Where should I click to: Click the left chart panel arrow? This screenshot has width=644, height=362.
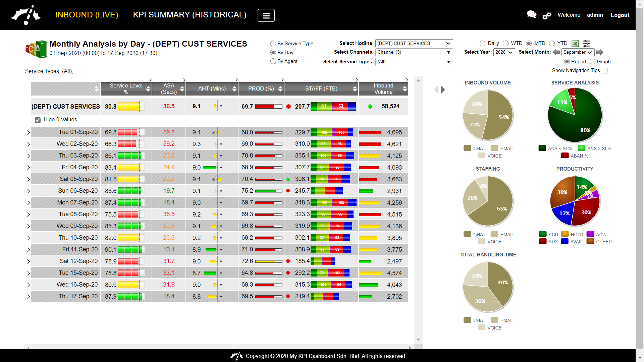coord(436,89)
